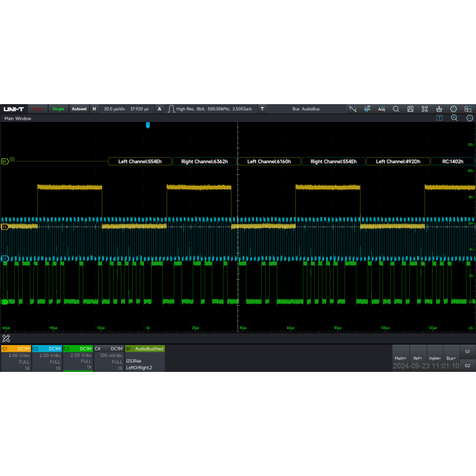Toggle channel C2 DC1M tab

click(47, 349)
